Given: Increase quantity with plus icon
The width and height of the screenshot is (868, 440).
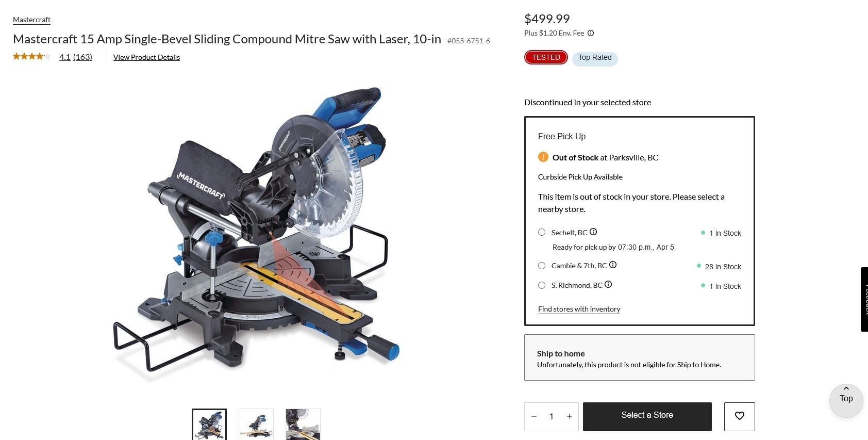Looking at the screenshot, I should coord(570,416).
